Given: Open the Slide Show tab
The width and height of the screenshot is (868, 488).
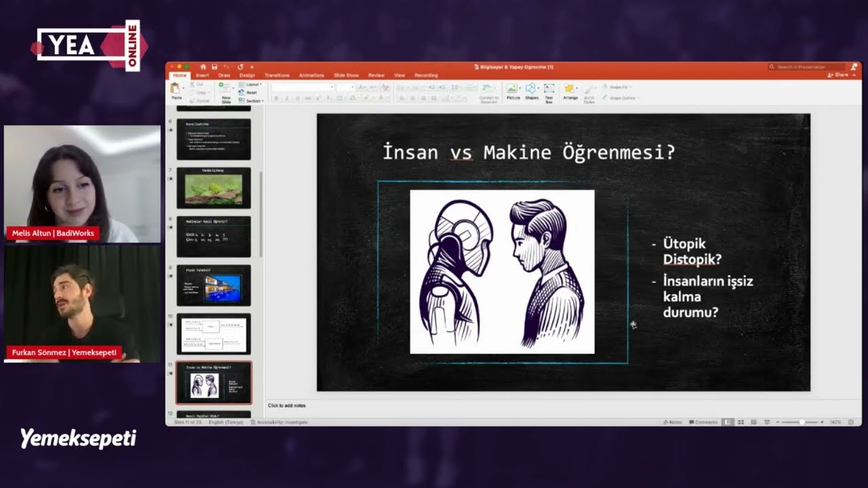Looking at the screenshot, I should click(347, 75).
